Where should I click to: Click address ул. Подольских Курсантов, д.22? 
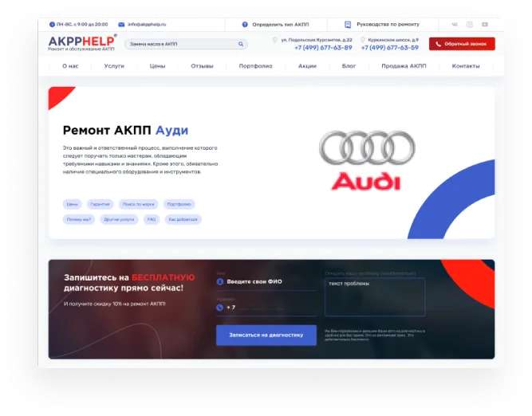tap(317, 40)
